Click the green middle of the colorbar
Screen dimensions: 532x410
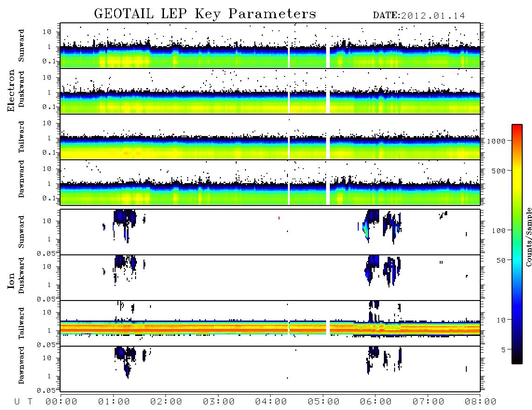(x=517, y=224)
